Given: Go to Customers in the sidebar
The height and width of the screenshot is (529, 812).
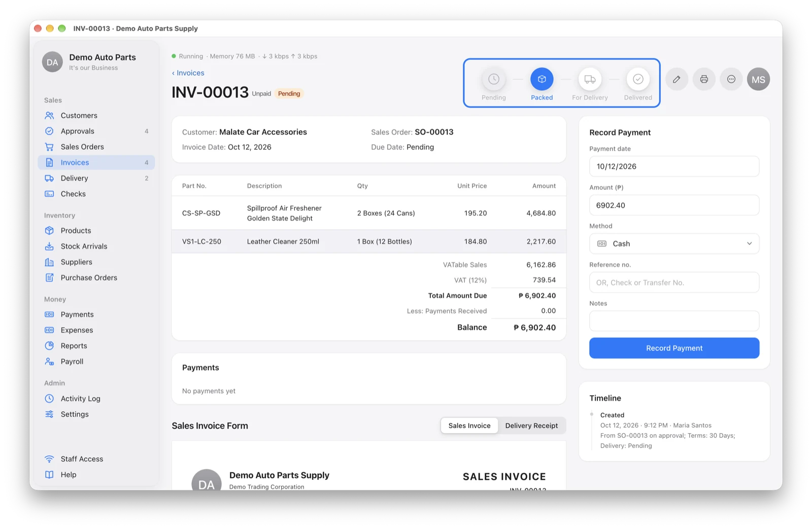Looking at the screenshot, I should 96,116.
